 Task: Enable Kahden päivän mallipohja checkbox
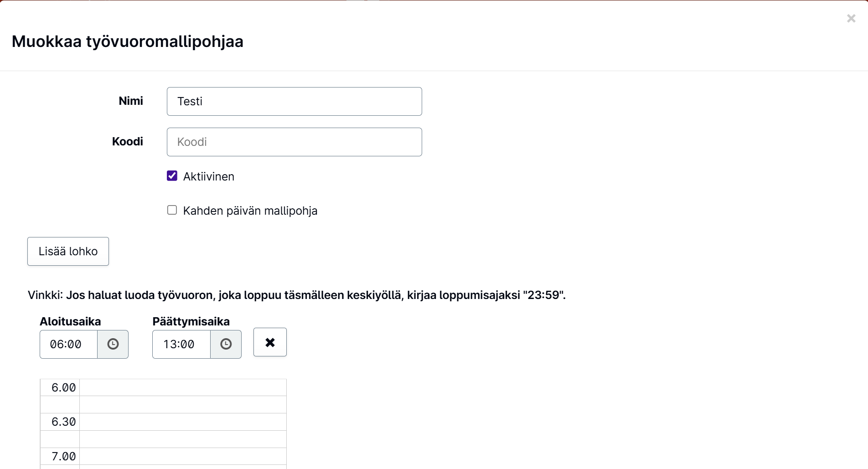[x=172, y=210]
